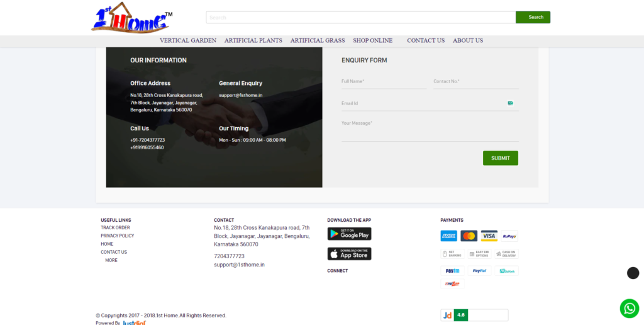The image size is (644, 325).
Task: Submit the enquiry form
Action: 500,158
